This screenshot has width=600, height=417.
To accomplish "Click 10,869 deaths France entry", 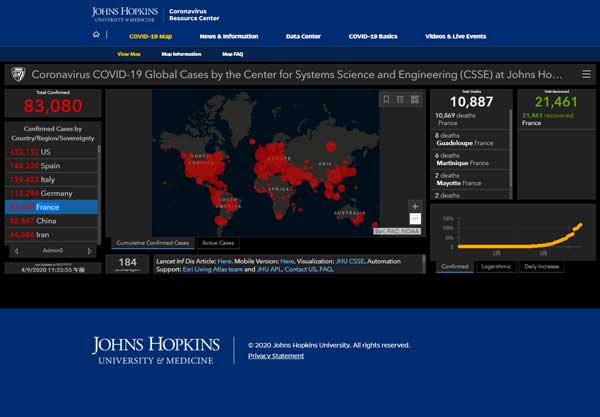I will pyautogui.click(x=470, y=119).
